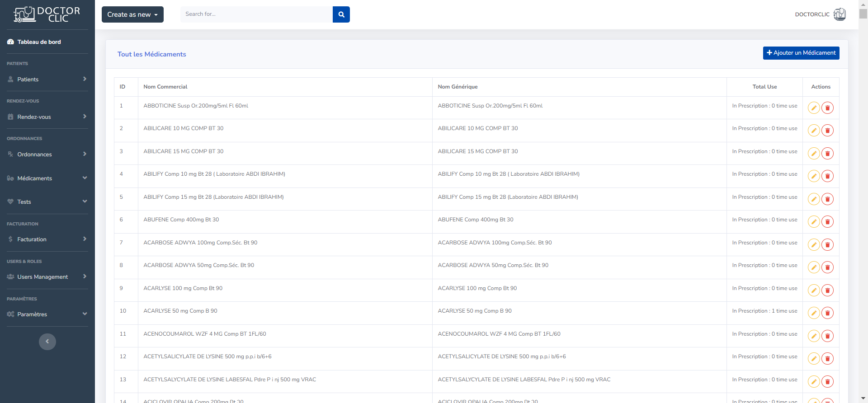Click the search magnifier button
The image size is (868, 403).
[341, 14]
